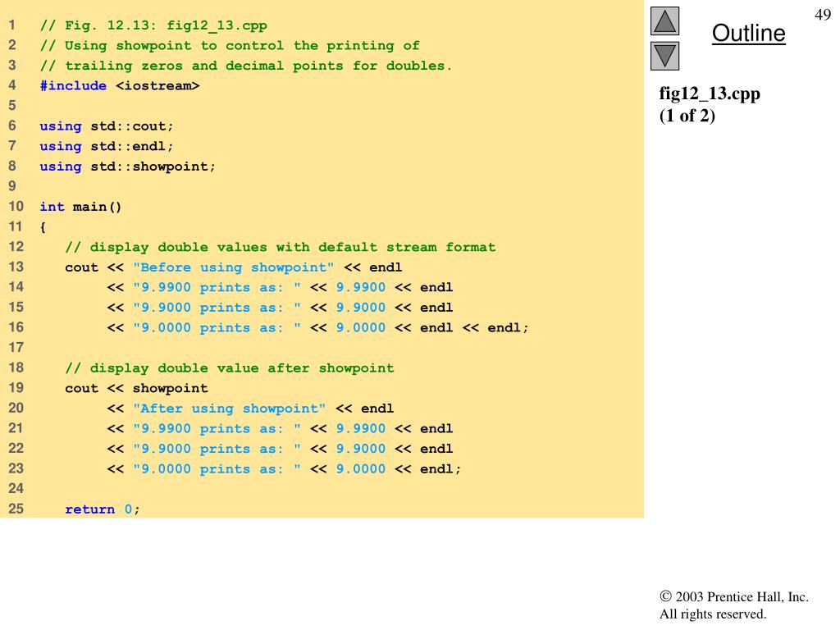The height and width of the screenshot is (630, 840).
Task: Open the Outline link
Action: point(748,33)
